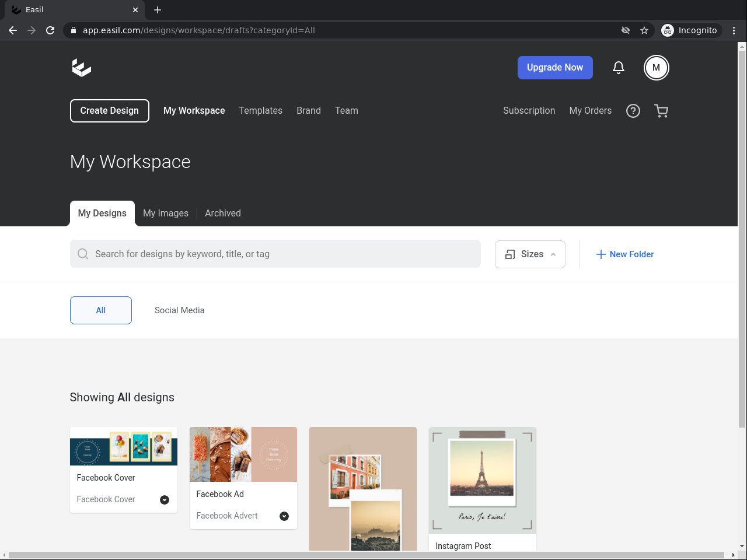Open a new browser tab
This screenshot has height=560, width=747.
[158, 10]
